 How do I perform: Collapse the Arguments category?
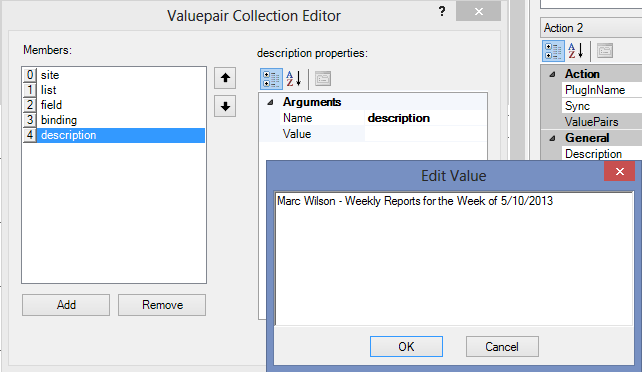(270, 102)
